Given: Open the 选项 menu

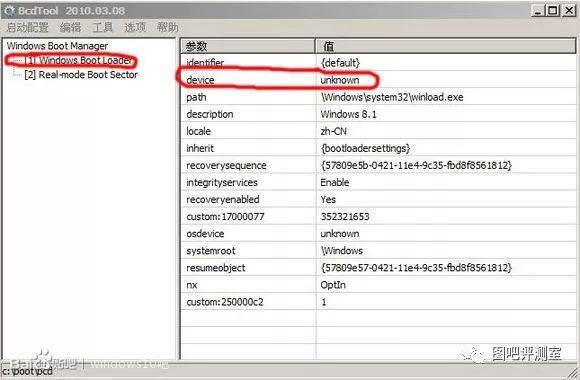Looking at the screenshot, I should coord(135,27).
